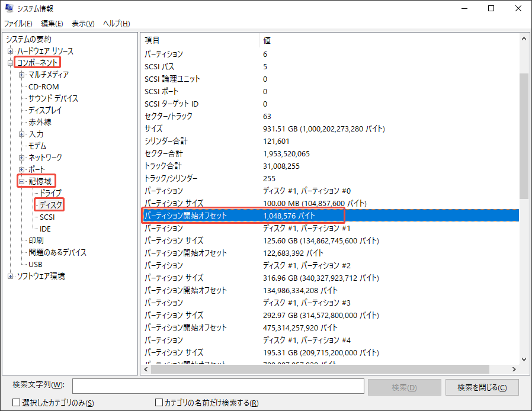Select the 1,048,576 バイト offset row
Image resolution: width=532 pixels, height=411 pixels.
pyautogui.click(x=330, y=216)
